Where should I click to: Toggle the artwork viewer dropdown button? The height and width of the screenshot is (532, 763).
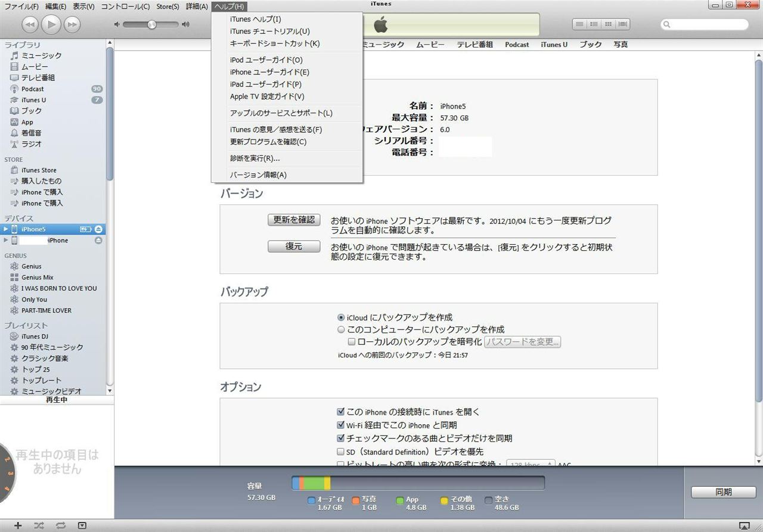(x=82, y=525)
